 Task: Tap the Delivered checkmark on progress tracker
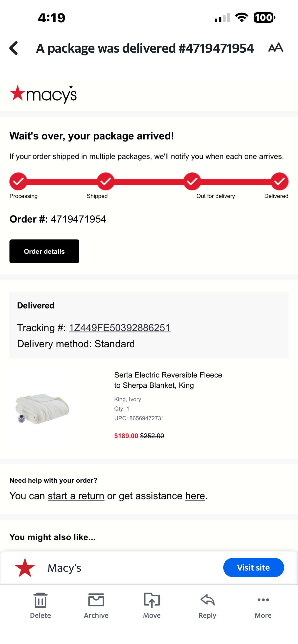click(x=279, y=181)
